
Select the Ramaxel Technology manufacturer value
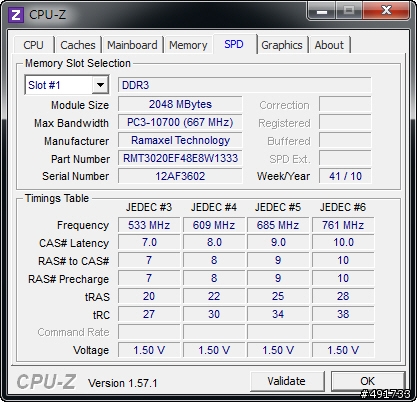point(180,140)
